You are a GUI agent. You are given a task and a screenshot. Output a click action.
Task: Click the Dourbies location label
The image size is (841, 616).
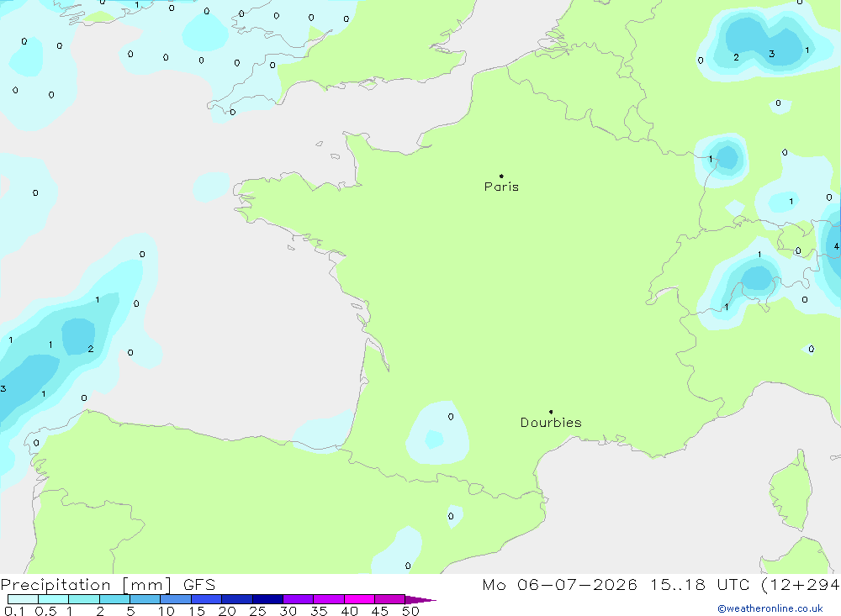551,423
